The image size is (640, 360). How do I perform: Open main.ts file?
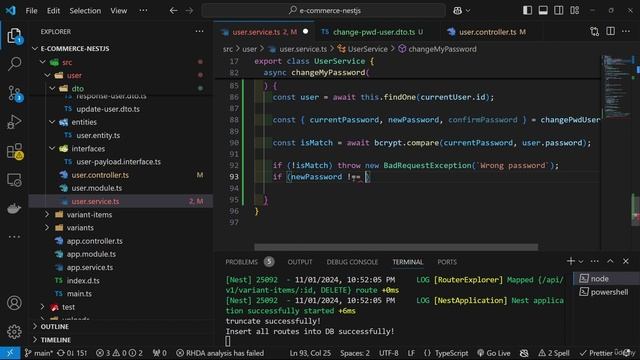pos(79,294)
